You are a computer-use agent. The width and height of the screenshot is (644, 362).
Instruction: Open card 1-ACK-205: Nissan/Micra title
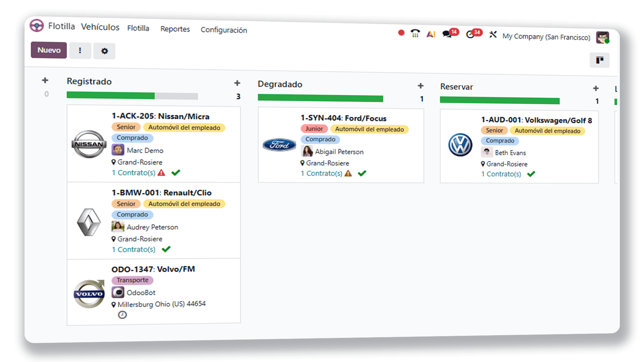(x=160, y=116)
